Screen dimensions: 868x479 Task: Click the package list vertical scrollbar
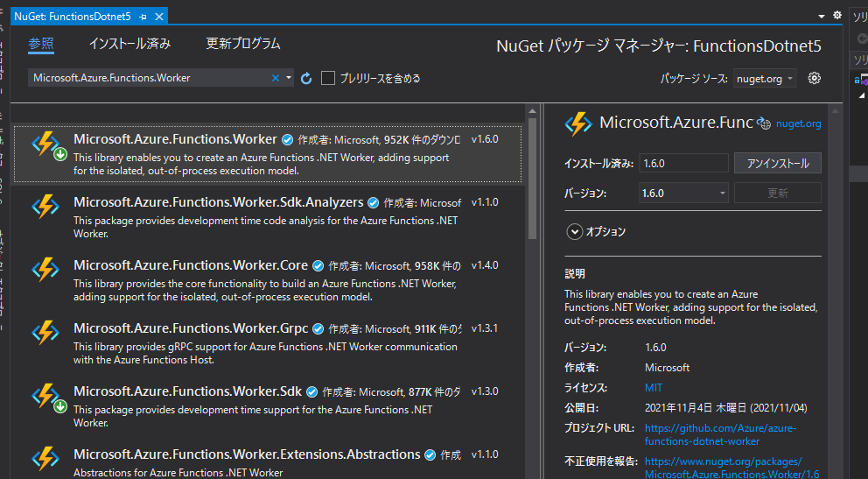(x=533, y=177)
